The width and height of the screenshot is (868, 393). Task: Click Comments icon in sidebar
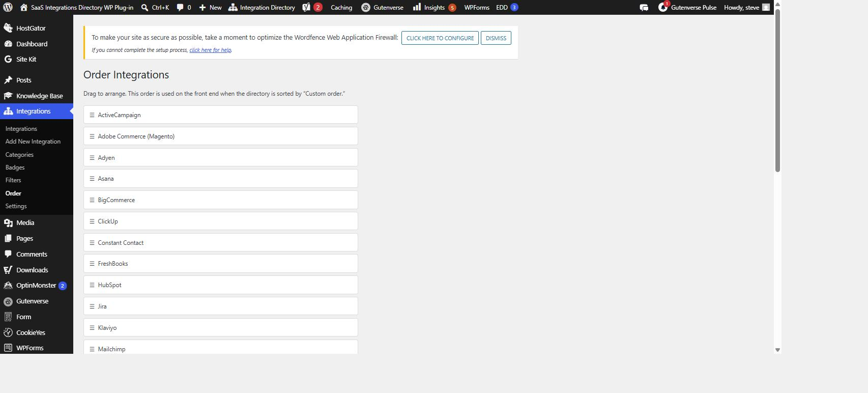click(x=8, y=254)
